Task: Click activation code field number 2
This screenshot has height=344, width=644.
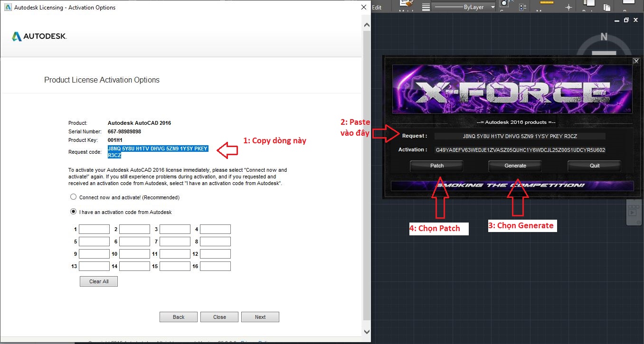Action: 134,229
